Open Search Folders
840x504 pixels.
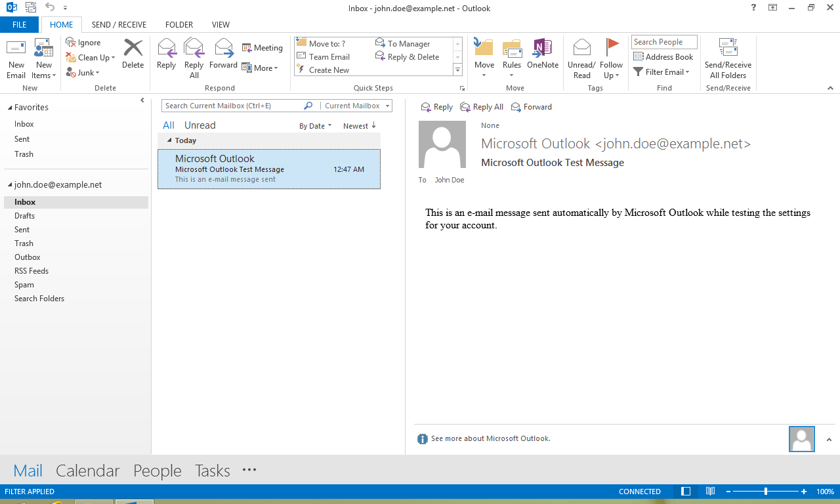[39, 299]
